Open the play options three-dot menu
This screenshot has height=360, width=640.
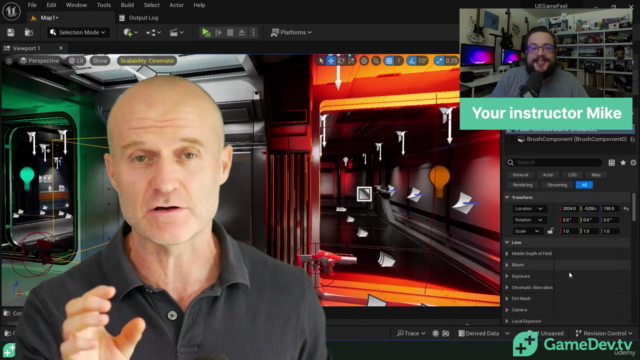coord(253,32)
